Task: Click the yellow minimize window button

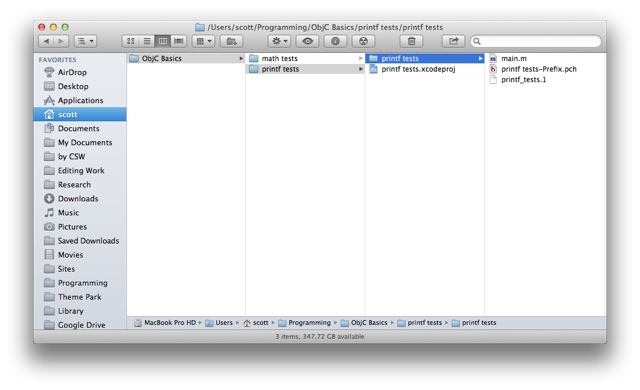Action: click(53, 27)
